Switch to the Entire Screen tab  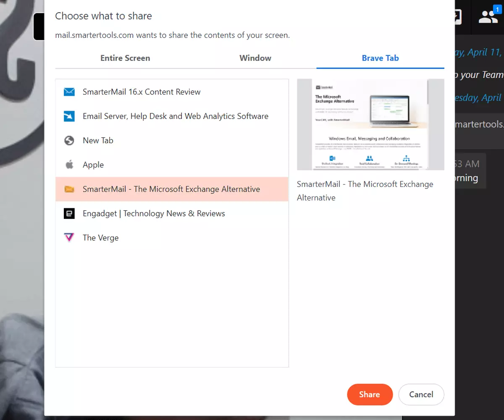[x=125, y=58]
